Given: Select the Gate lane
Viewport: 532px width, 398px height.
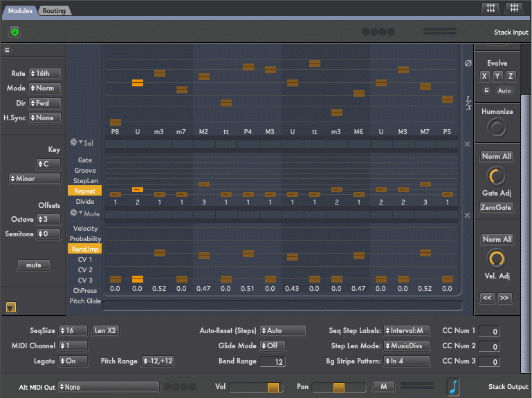Looking at the screenshot, I should [x=85, y=160].
